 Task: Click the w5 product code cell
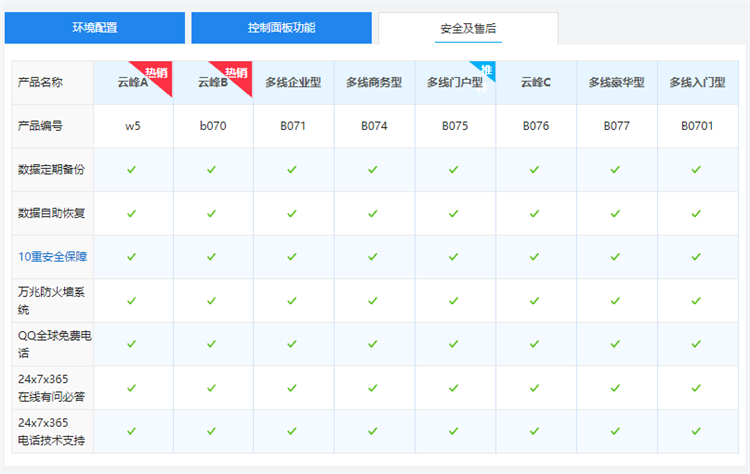[132, 127]
